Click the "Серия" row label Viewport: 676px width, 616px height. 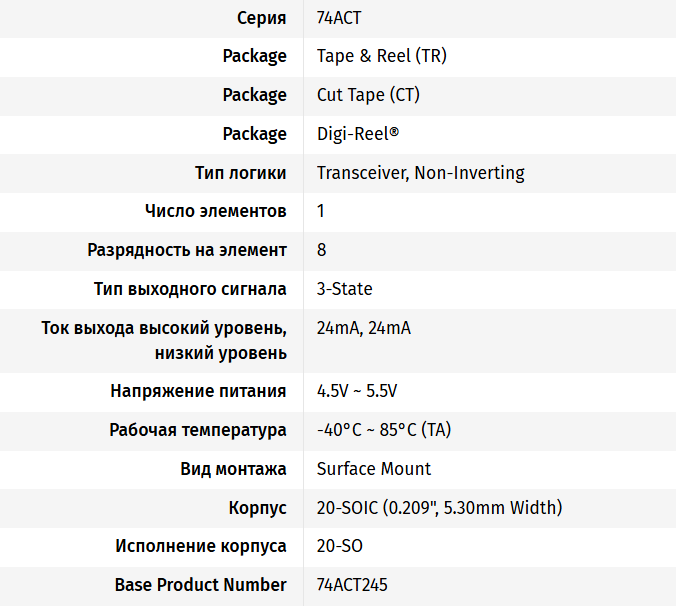pos(262,17)
